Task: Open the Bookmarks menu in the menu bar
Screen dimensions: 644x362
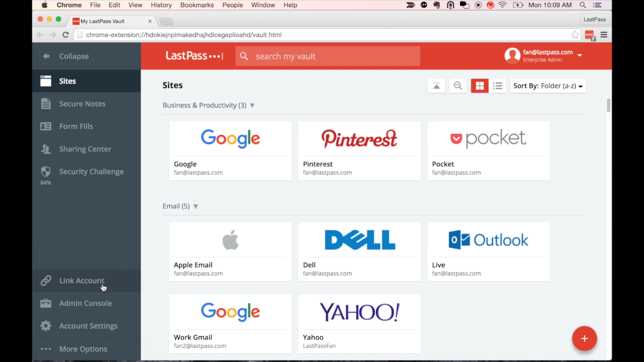Action: (197, 5)
